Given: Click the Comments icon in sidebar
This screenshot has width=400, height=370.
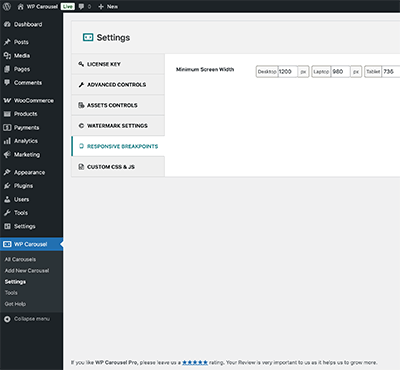Looking at the screenshot, I should tap(7, 83).
